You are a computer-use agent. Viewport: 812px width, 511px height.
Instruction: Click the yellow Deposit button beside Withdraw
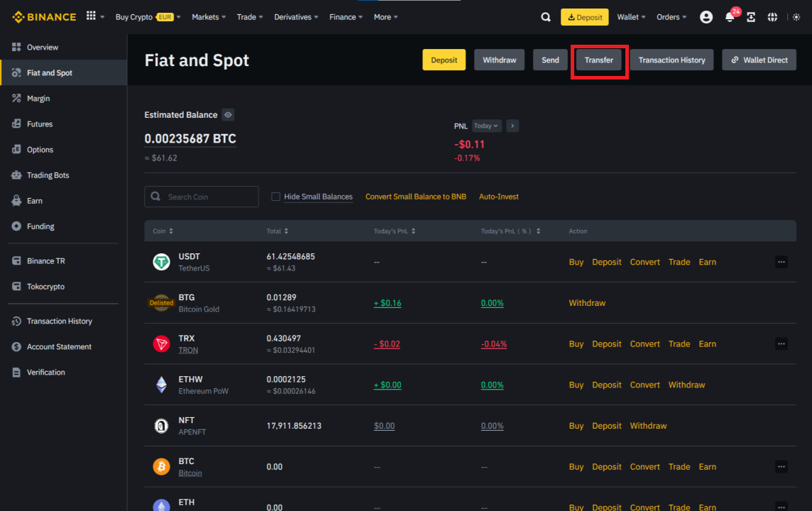[444, 60]
